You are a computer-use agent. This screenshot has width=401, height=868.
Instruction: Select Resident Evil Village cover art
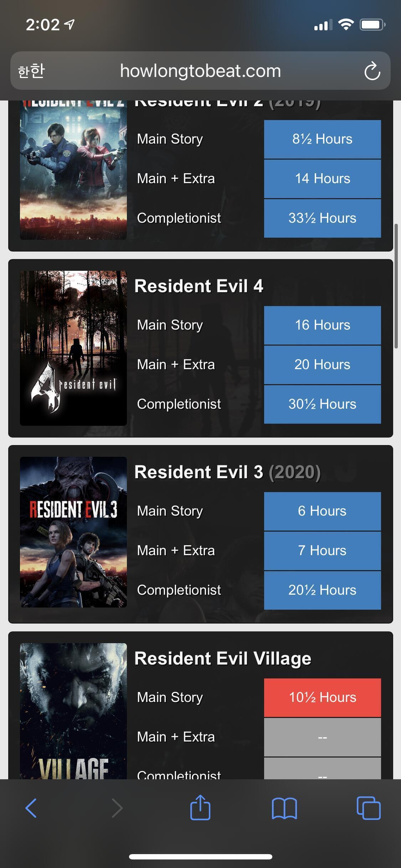73,711
